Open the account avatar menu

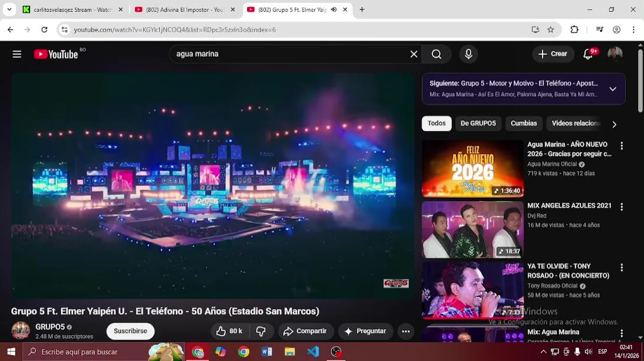click(615, 54)
